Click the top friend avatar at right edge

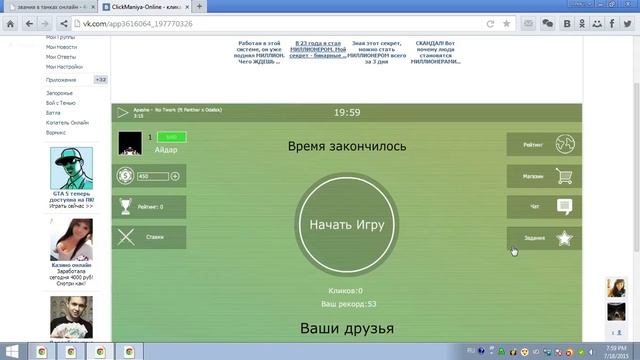[616, 288]
